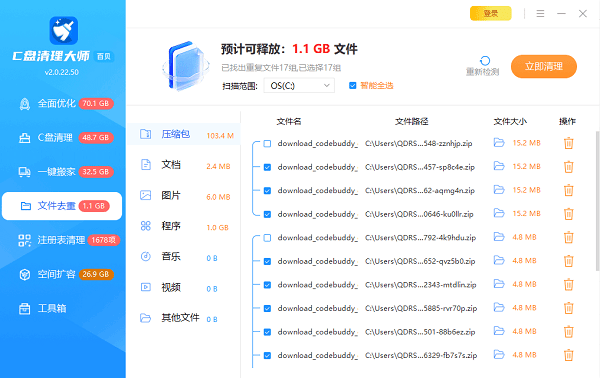Screen dimensions: 600x378
Task: Click the yellow 登录 login button
Action: pyautogui.click(x=491, y=13)
